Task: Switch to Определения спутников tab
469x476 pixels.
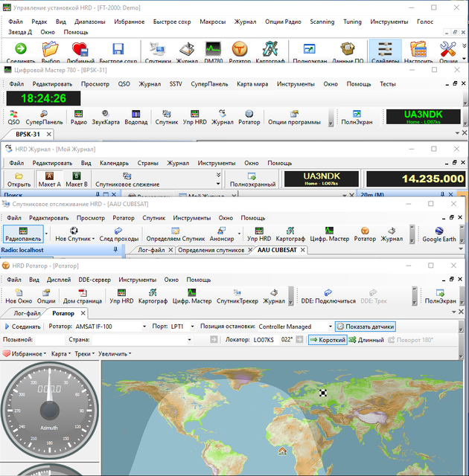Action: [212, 250]
